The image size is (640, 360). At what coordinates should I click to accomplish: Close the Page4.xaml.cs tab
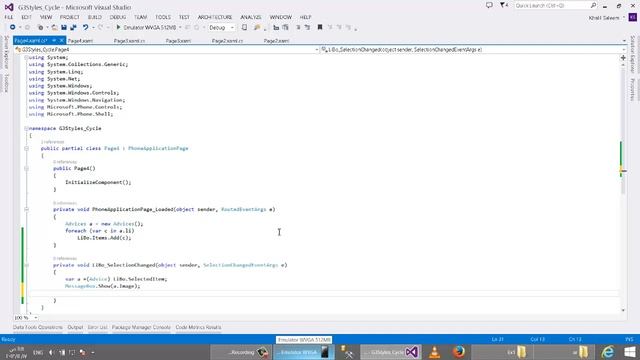coord(62,40)
